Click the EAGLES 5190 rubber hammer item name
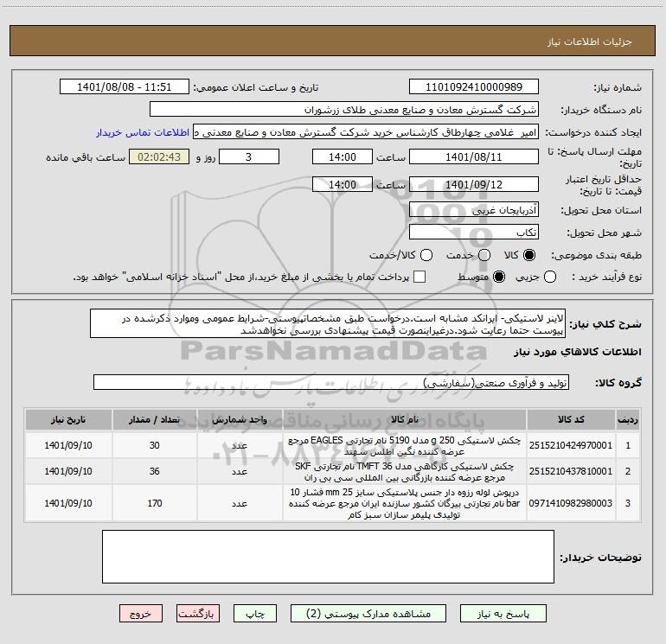 [x=405, y=446]
